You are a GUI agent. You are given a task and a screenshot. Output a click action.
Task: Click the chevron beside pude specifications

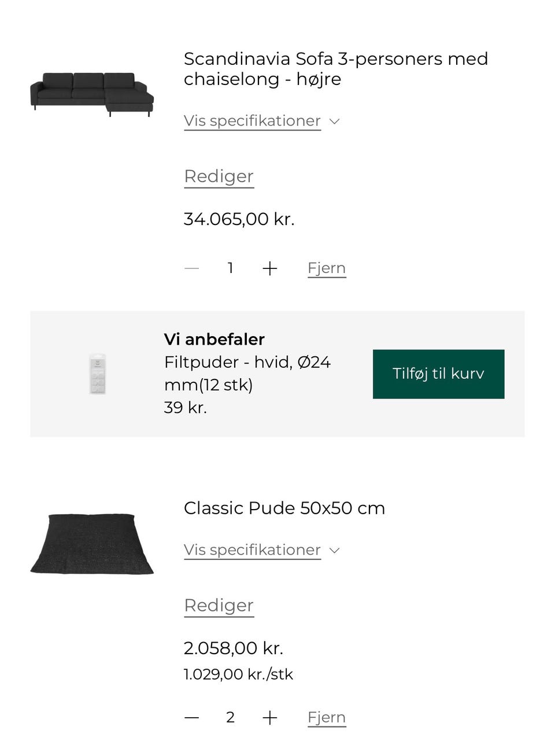[334, 551]
